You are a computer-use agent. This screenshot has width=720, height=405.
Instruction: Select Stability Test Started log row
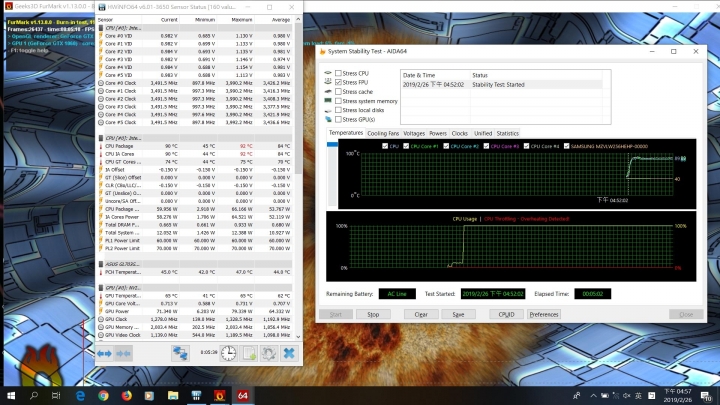(502, 84)
